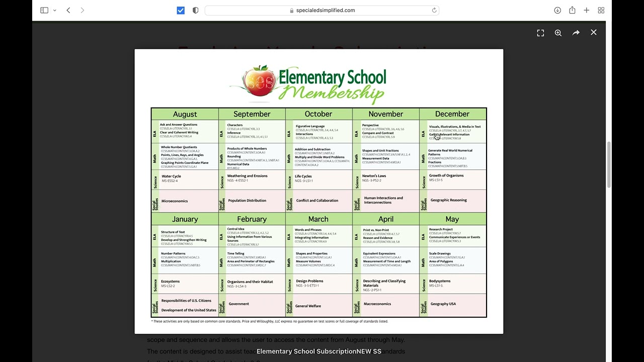
Task: Click the apple SES logo
Action: (x=260, y=82)
